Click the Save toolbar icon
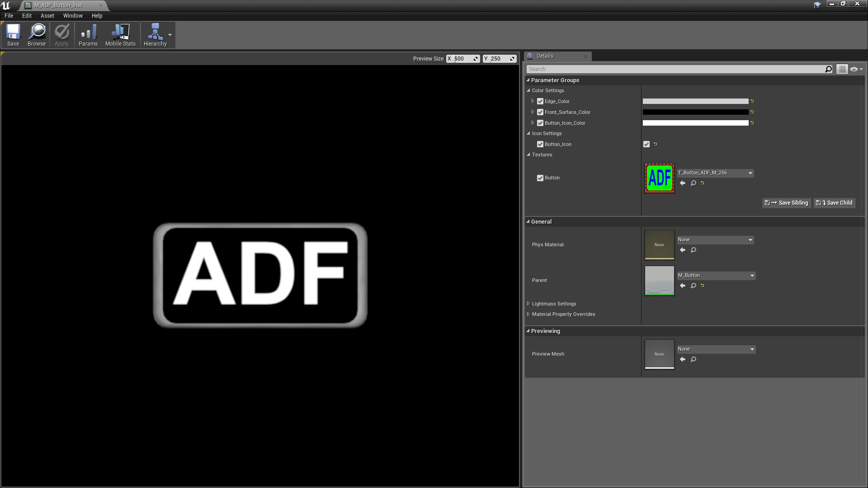The height and width of the screenshot is (488, 868). tap(13, 35)
